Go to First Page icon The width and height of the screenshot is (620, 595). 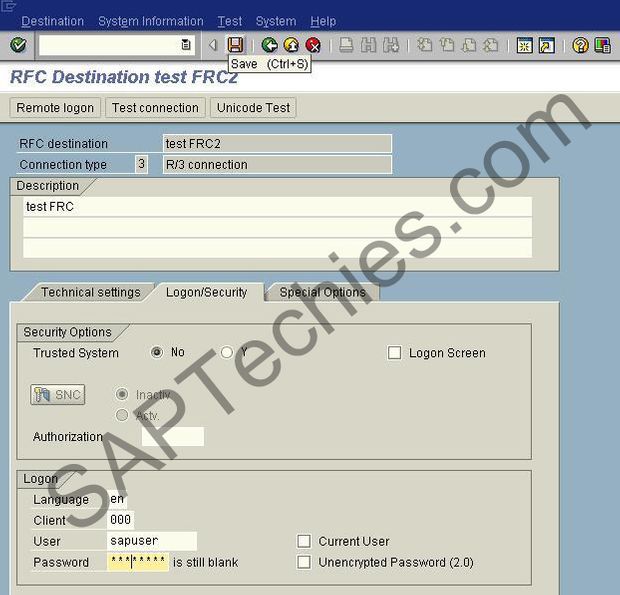(425, 45)
